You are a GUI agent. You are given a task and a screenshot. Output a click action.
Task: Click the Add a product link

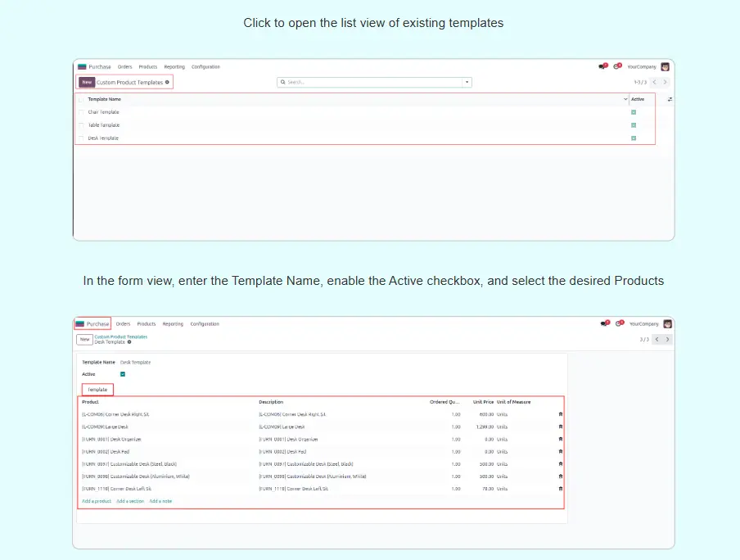click(x=97, y=501)
